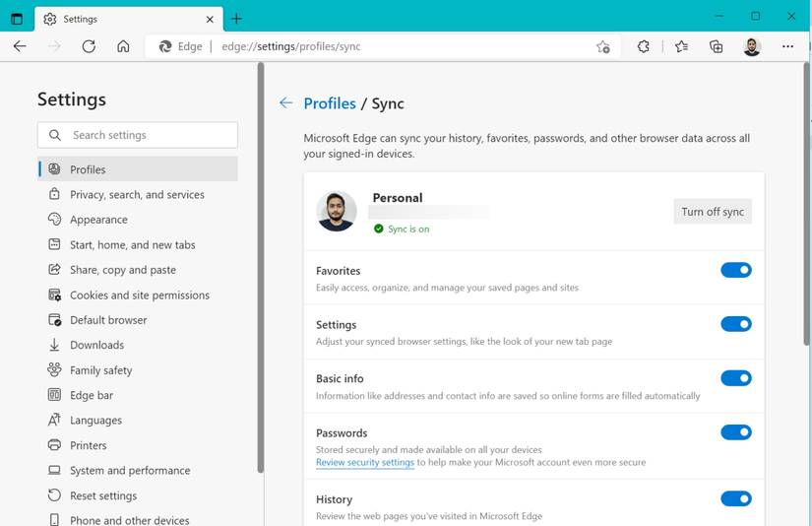Toggle off Basic info sync
The height and width of the screenshot is (526, 812).
[x=735, y=378]
